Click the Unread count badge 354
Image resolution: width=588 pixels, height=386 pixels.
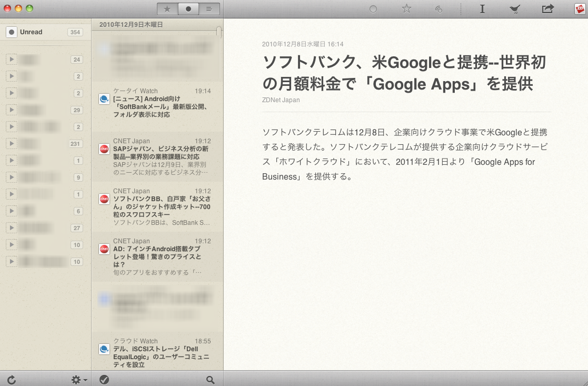(75, 32)
